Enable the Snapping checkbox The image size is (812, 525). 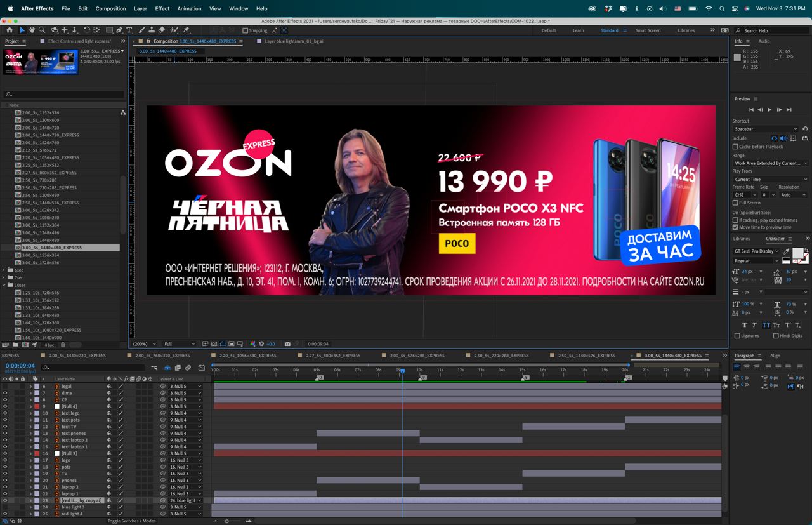(246, 30)
